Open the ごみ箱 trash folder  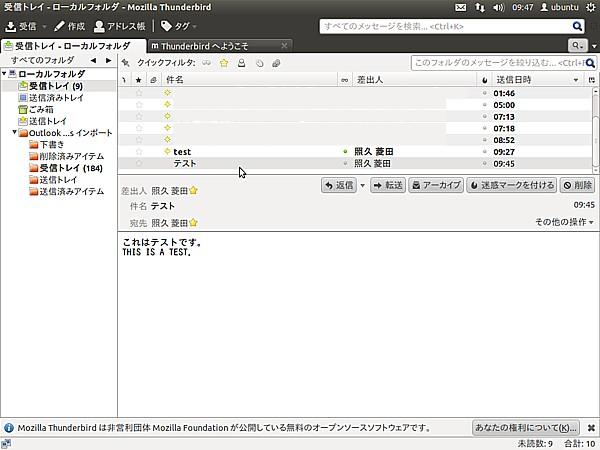(36, 109)
